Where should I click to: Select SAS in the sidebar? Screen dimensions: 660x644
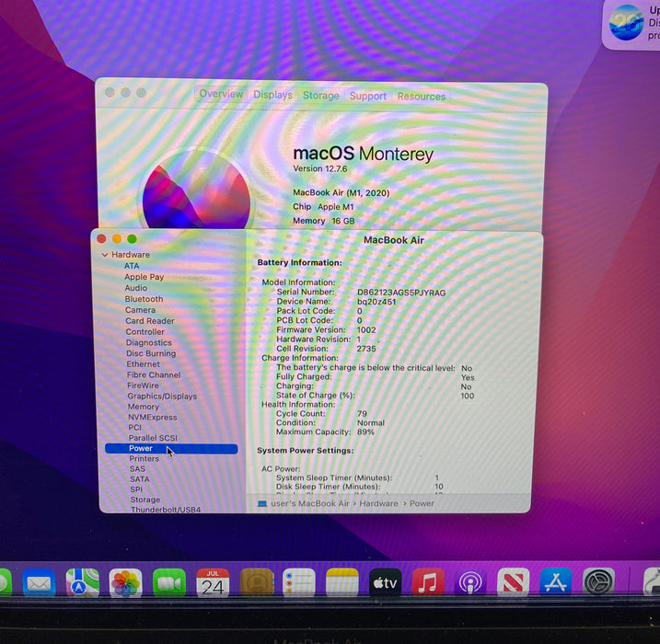tap(137, 468)
